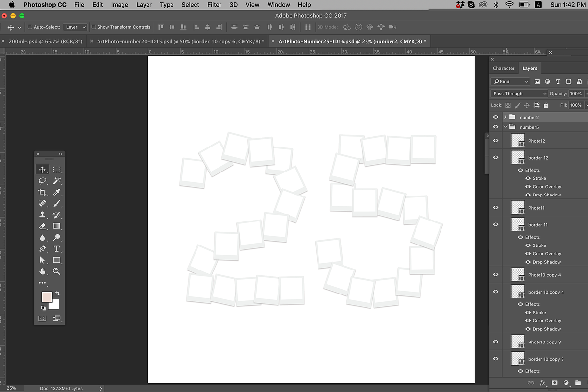Image resolution: width=588 pixels, height=392 pixels.
Task: Select the Rectangular Marquee tool
Action: [57, 170]
